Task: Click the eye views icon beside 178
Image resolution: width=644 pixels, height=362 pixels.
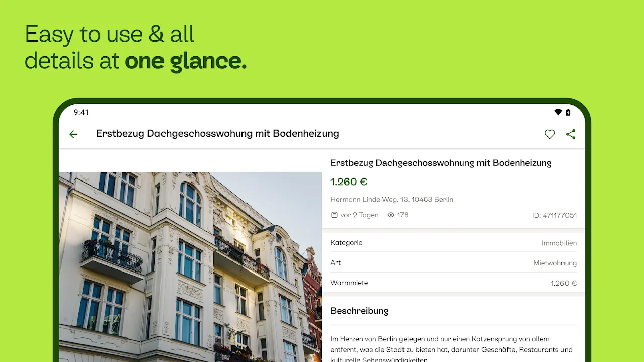Action: point(391,215)
